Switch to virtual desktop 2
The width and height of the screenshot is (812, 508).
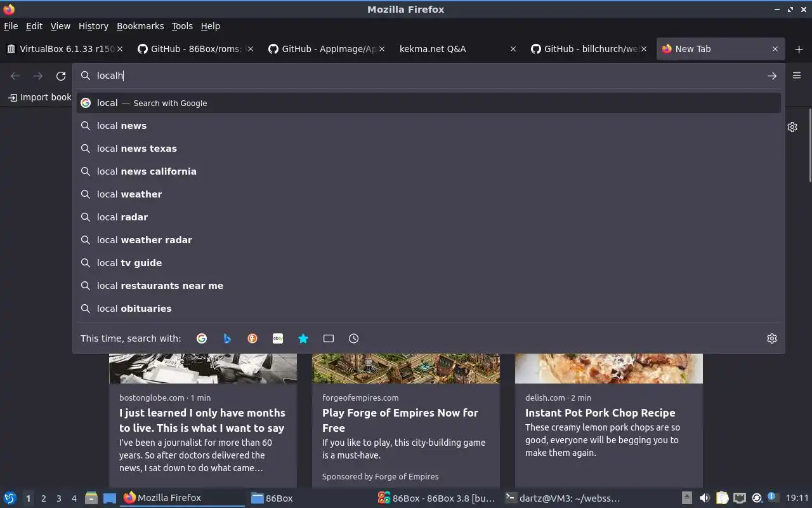pos(43,498)
